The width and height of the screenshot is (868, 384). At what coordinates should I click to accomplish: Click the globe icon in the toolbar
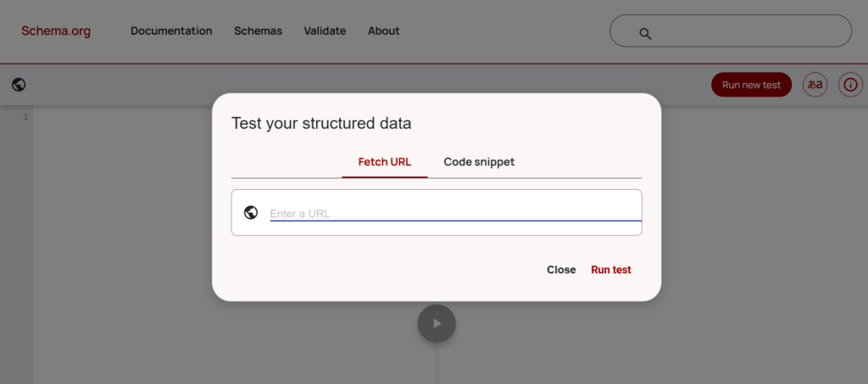coord(19,85)
